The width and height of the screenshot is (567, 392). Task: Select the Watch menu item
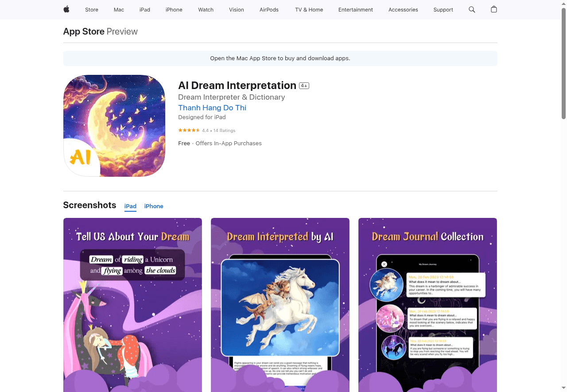coord(206,10)
